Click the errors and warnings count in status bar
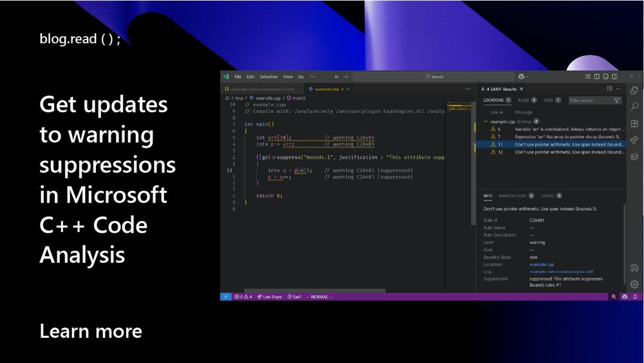Screen dimensions: 644x363 click(243, 297)
